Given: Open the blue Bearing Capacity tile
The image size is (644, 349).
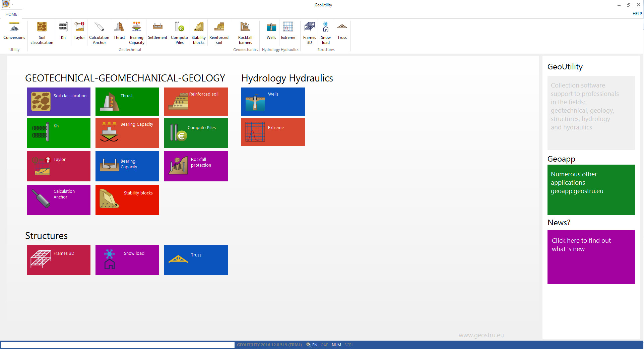Looking at the screenshot, I should point(127,166).
